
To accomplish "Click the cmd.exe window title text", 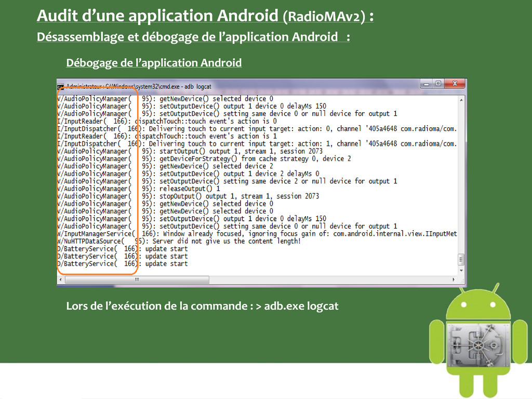I will coord(139,87).
